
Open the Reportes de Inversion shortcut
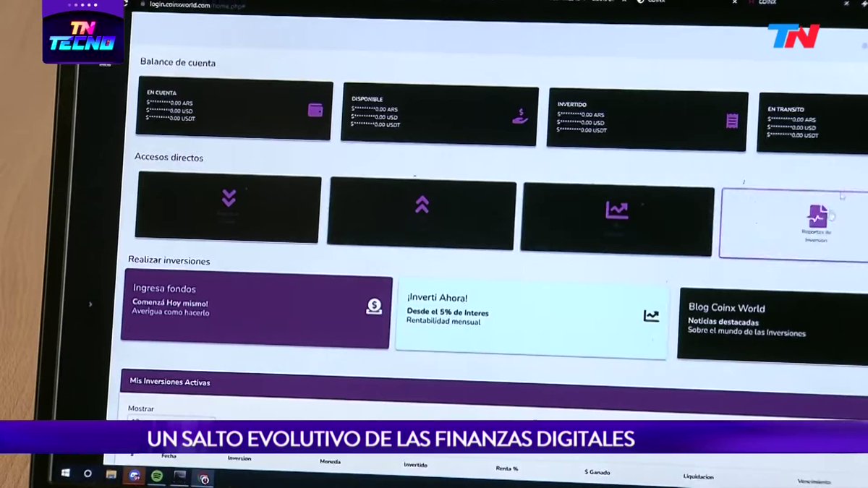tap(796, 224)
